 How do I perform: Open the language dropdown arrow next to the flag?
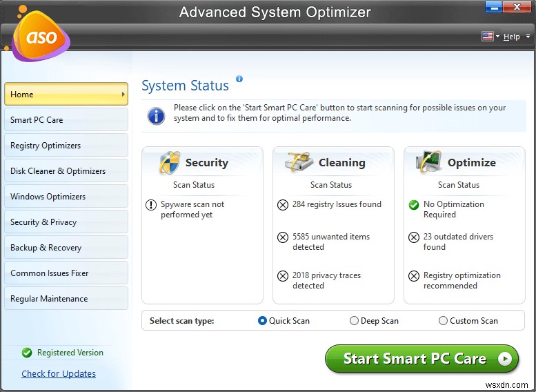pyautogui.click(x=498, y=37)
